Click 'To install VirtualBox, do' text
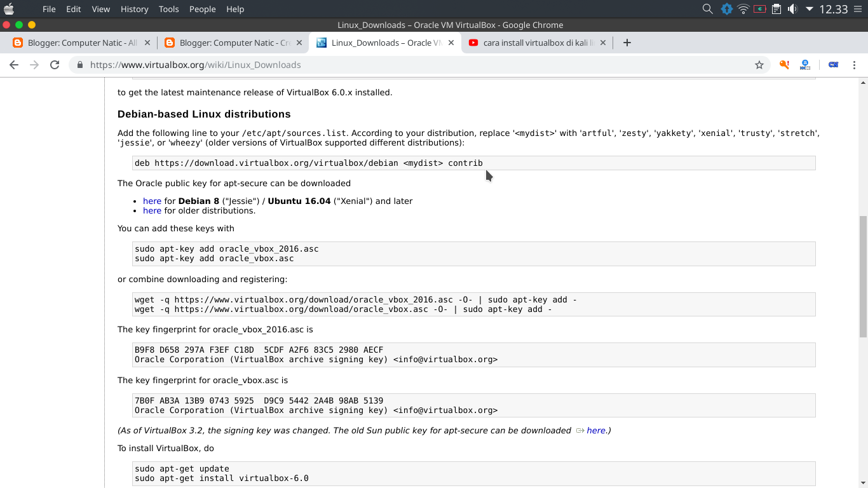Screen dimensions: 868x488 coord(165,448)
